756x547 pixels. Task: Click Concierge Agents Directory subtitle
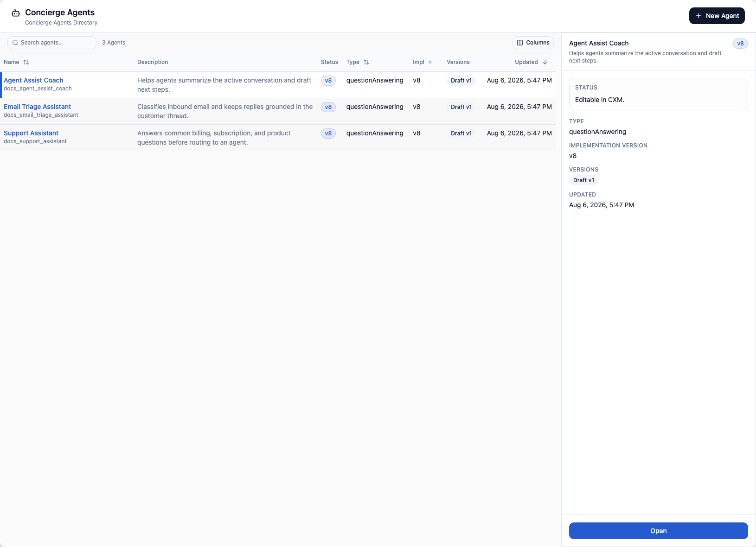pos(61,23)
